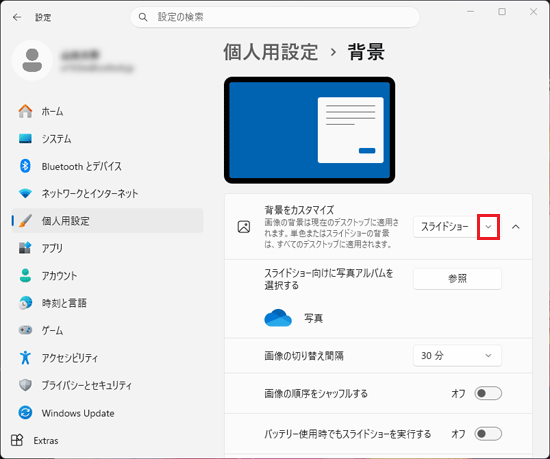Click the アプリ icon
Viewport: 550px width, 459px height.
[x=25, y=248]
